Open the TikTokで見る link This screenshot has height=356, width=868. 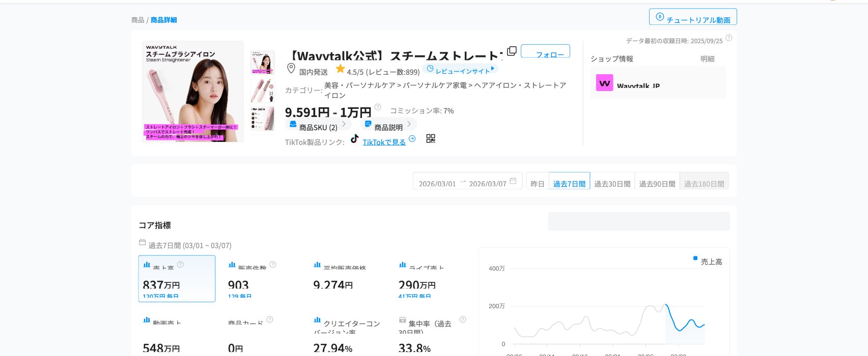pyautogui.click(x=384, y=142)
